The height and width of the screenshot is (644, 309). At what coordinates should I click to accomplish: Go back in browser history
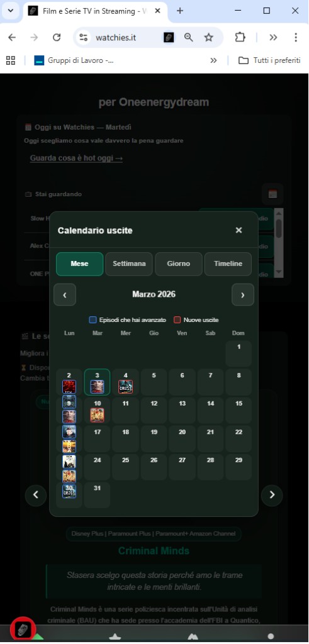(12, 37)
